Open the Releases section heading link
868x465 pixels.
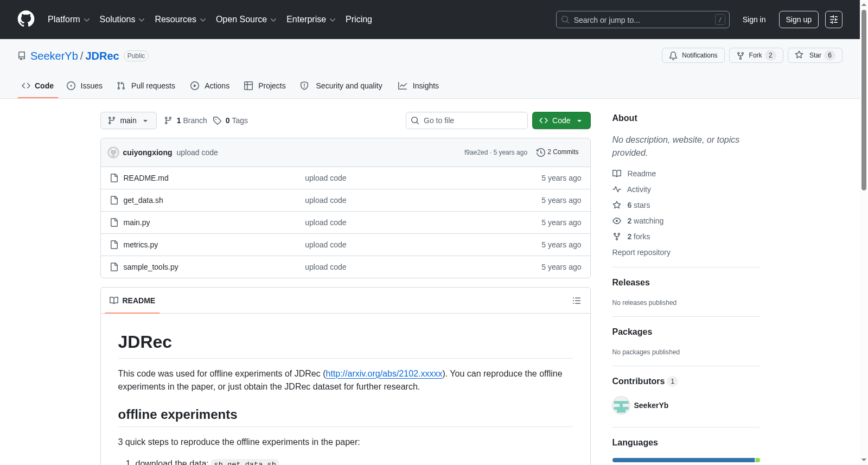point(631,282)
